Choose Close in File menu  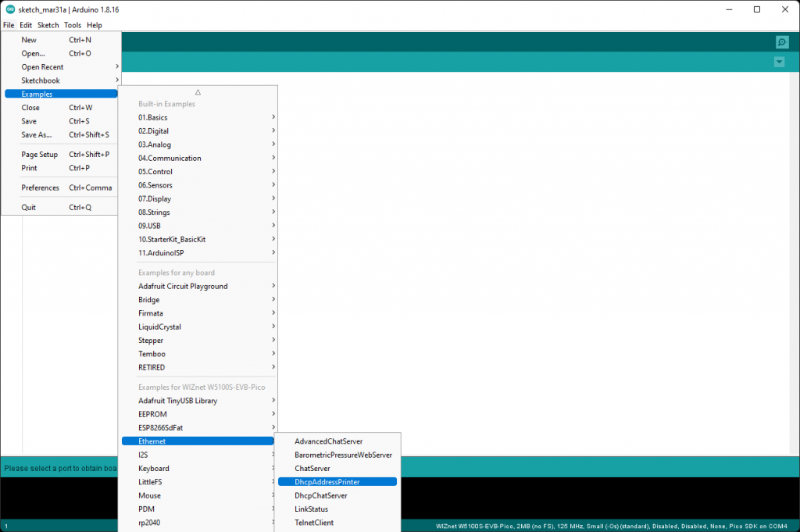pos(61,108)
